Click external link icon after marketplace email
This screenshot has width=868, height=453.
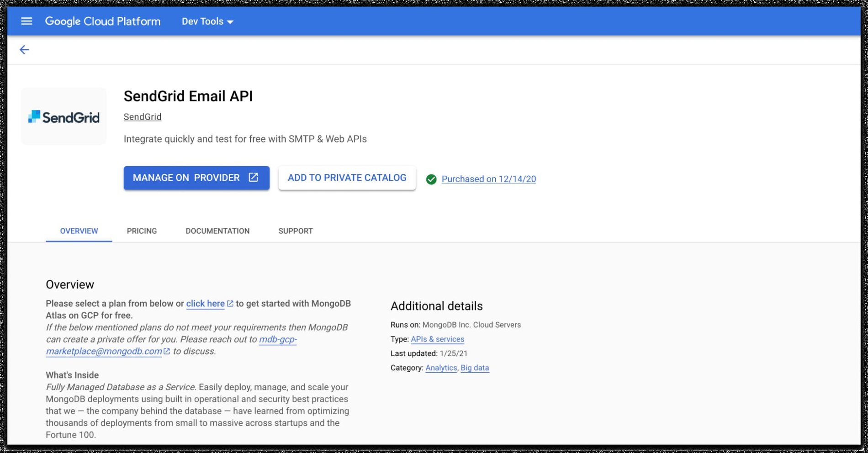[167, 351]
